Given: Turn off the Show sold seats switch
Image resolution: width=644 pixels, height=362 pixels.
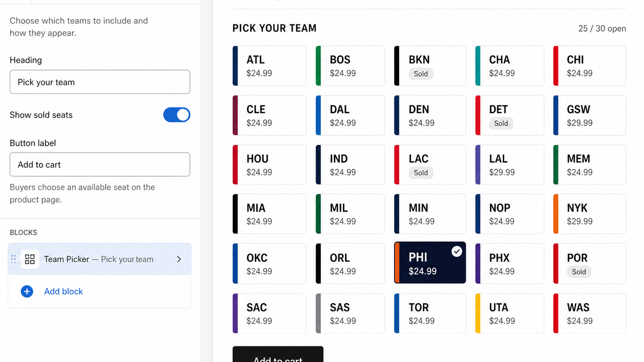Looking at the screenshot, I should [177, 115].
